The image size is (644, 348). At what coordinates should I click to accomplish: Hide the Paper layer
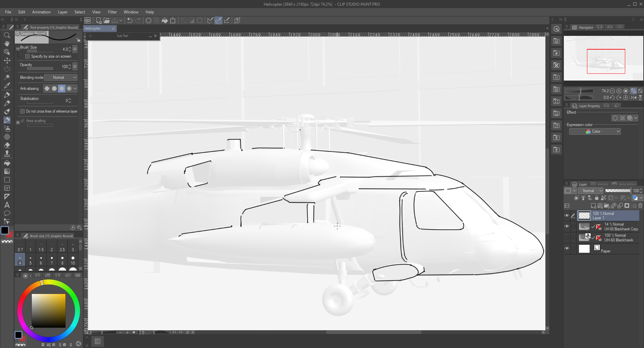coord(567,249)
